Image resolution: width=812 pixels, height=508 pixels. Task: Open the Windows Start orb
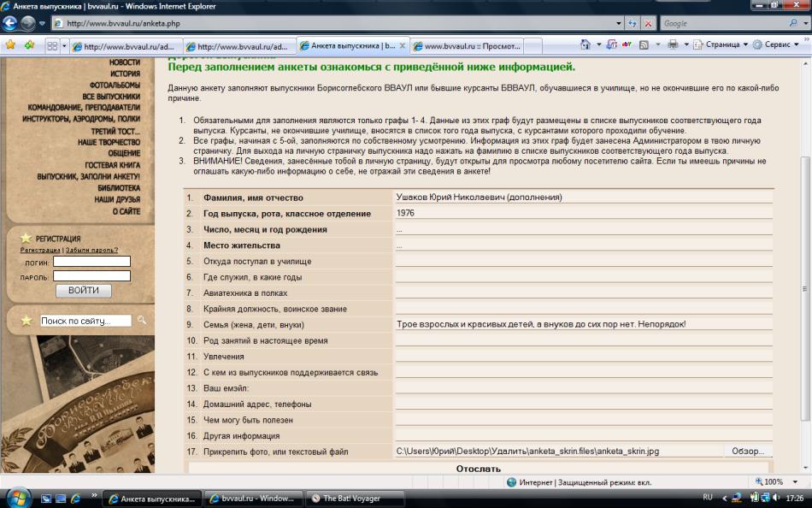[18, 498]
